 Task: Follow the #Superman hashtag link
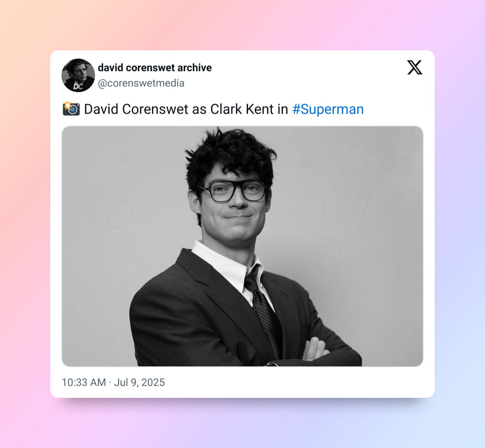coord(328,109)
